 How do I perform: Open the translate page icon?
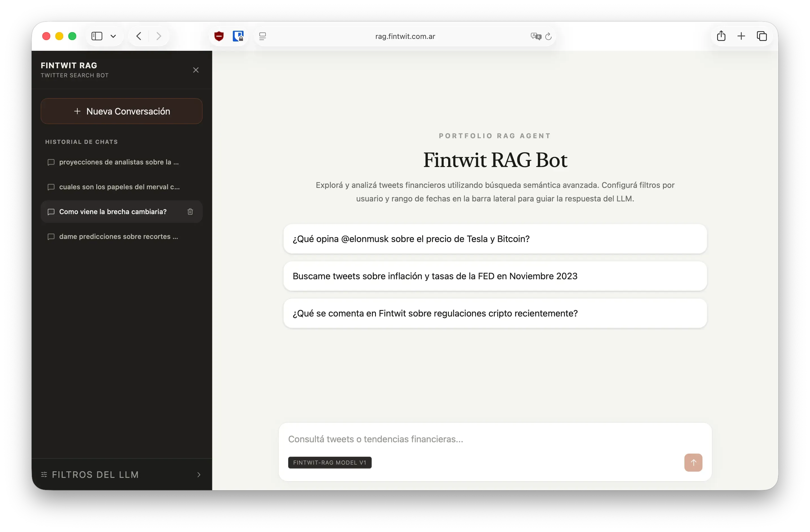click(536, 36)
